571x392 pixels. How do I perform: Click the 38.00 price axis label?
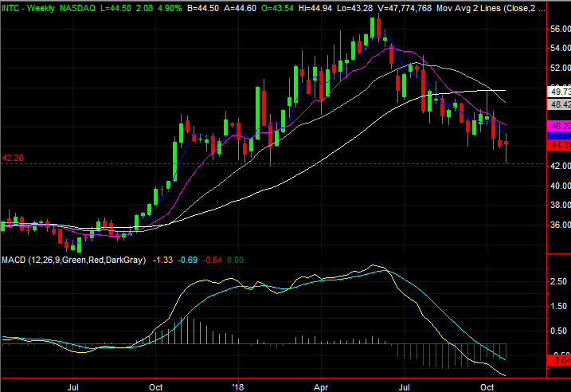pos(561,205)
